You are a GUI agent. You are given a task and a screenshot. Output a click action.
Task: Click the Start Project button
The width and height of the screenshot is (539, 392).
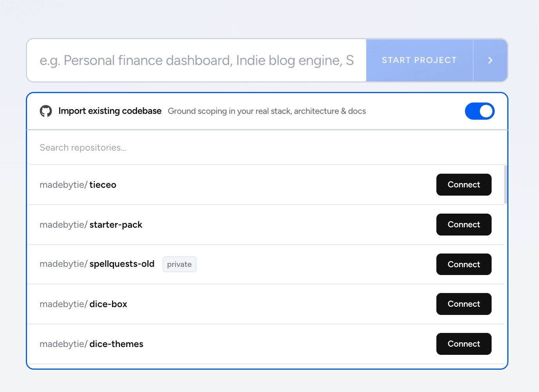pyautogui.click(x=420, y=60)
